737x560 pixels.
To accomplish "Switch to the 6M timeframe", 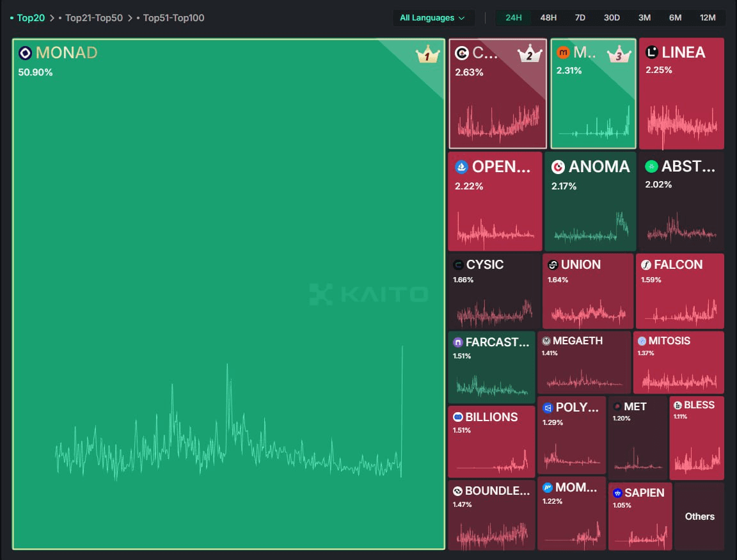I will pyautogui.click(x=675, y=18).
